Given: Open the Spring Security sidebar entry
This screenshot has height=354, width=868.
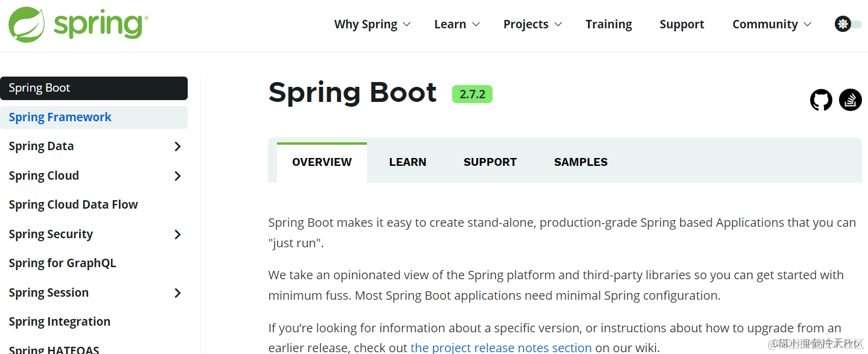Looking at the screenshot, I should tap(51, 235).
